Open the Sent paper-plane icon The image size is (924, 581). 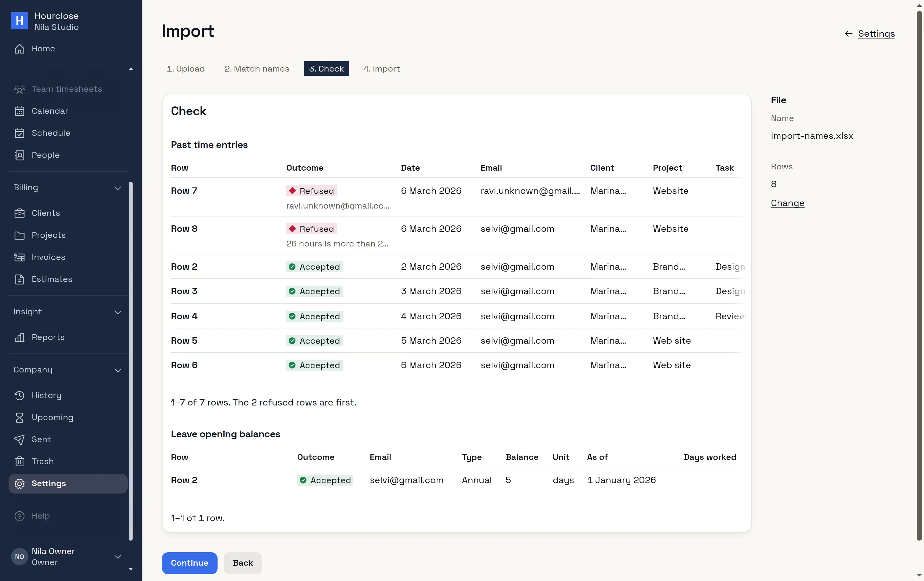pos(19,439)
